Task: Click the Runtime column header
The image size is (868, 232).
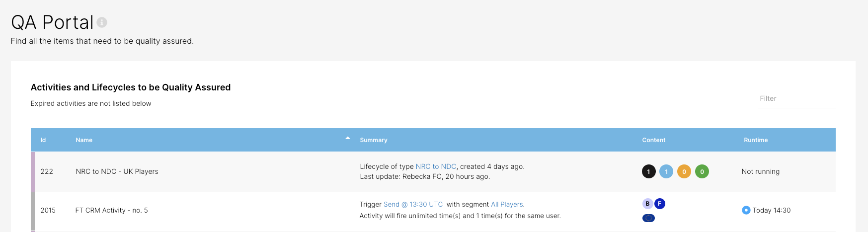Action: [756, 140]
